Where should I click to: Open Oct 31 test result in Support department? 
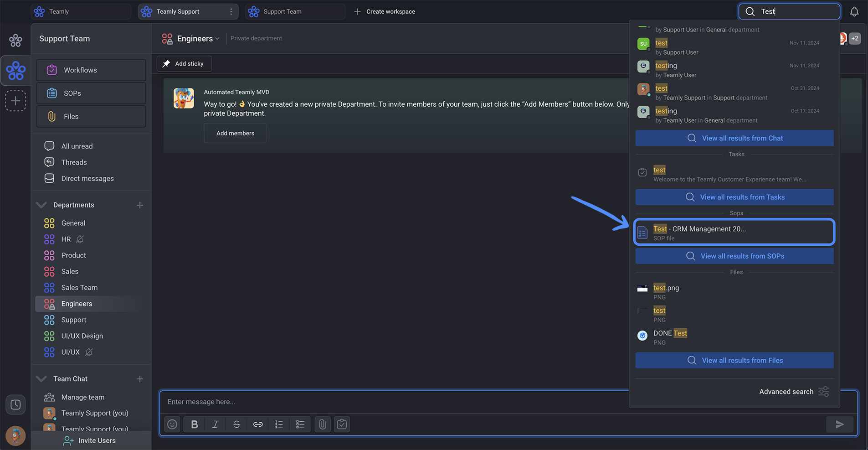coord(734,93)
